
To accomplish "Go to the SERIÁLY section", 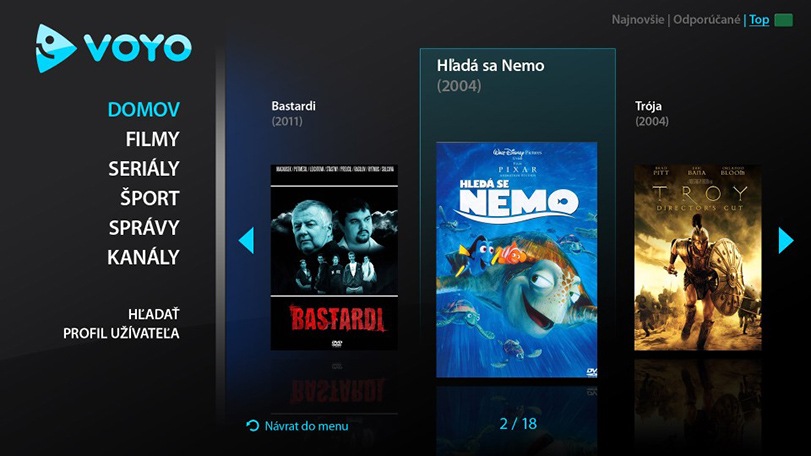I will click(x=144, y=168).
